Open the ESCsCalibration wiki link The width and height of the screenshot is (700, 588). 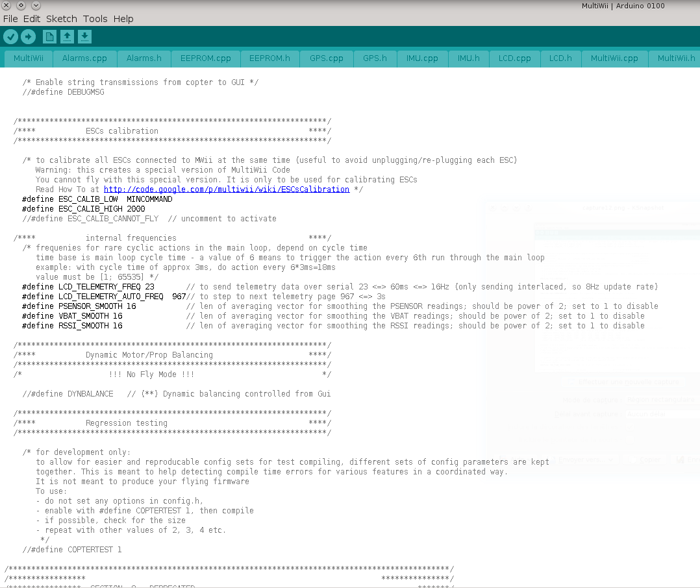pyautogui.click(x=227, y=190)
